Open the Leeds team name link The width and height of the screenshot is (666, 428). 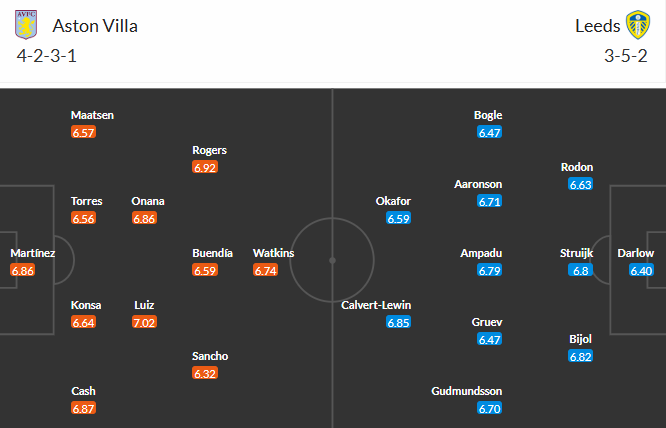[598, 26]
